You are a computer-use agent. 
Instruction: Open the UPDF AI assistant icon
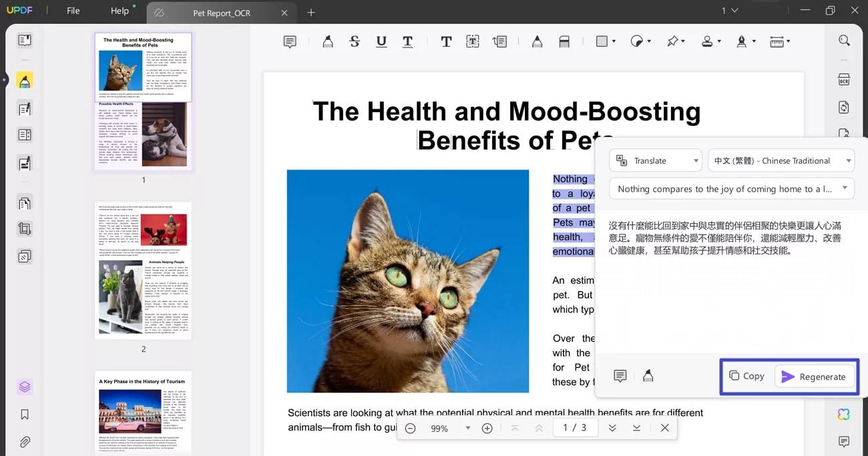(844, 415)
